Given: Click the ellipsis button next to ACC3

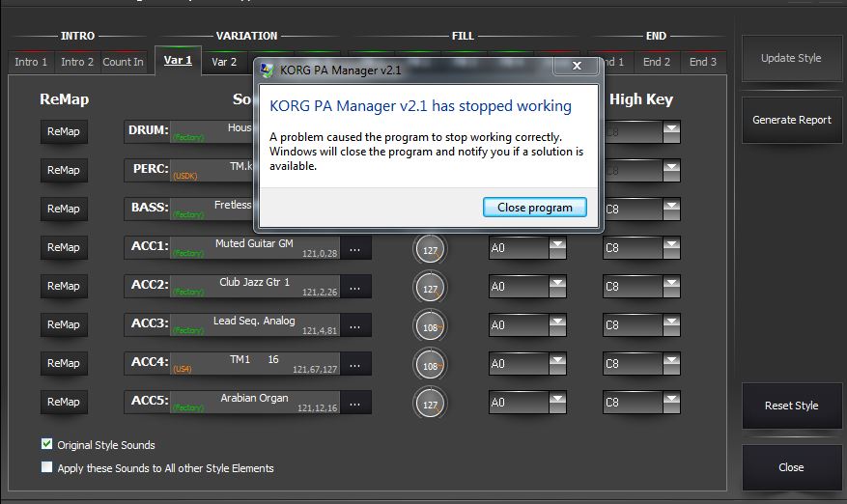Looking at the screenshot, I should coord(354,325).
